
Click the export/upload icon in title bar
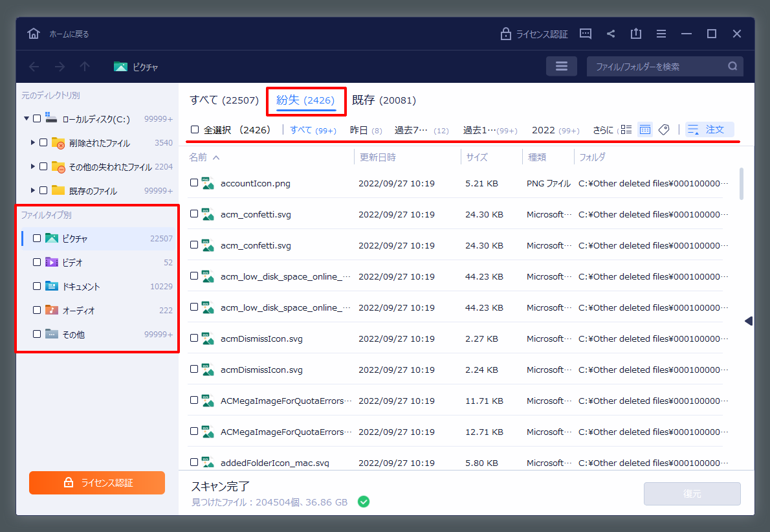click(x=636, y=34)
